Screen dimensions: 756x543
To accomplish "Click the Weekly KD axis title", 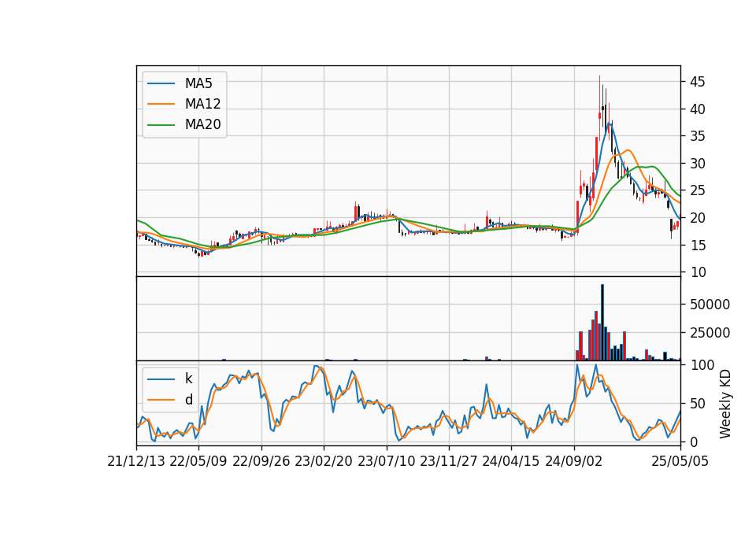I will (x=724, y=404).
